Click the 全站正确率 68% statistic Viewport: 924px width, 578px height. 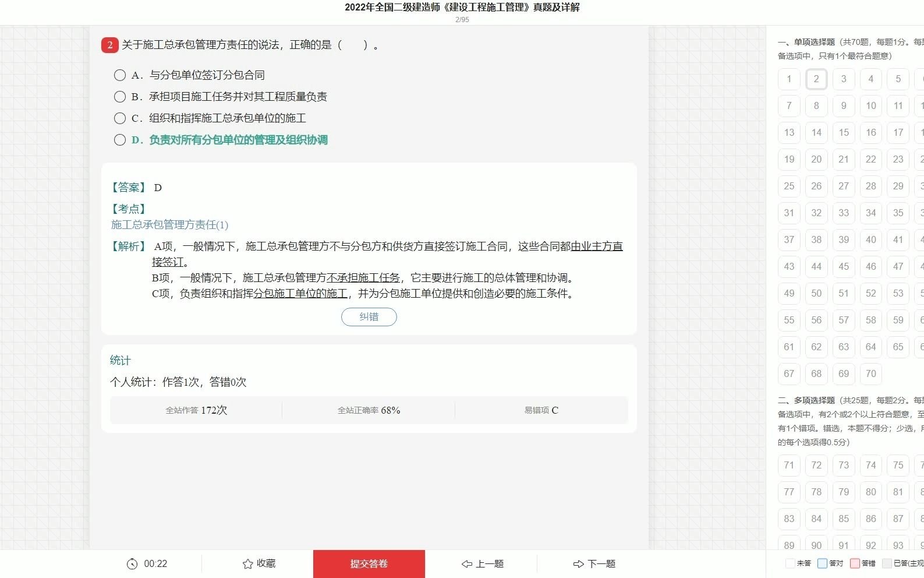369,410
